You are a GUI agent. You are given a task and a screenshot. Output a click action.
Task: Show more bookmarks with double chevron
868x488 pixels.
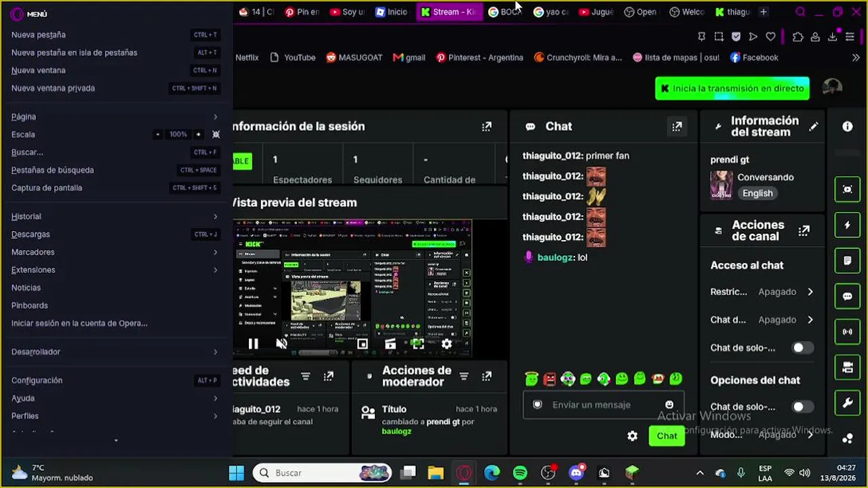pos(856,58)
